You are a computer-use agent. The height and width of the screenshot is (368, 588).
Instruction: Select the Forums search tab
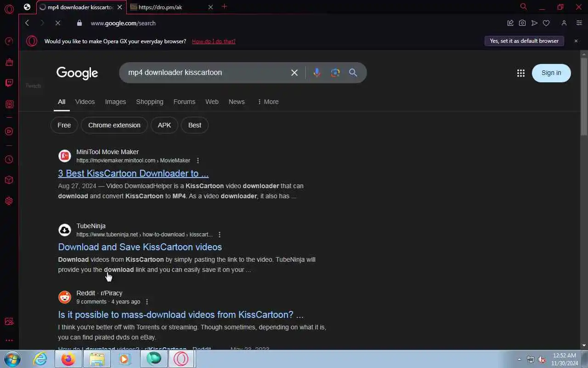[x=184, y=102]
